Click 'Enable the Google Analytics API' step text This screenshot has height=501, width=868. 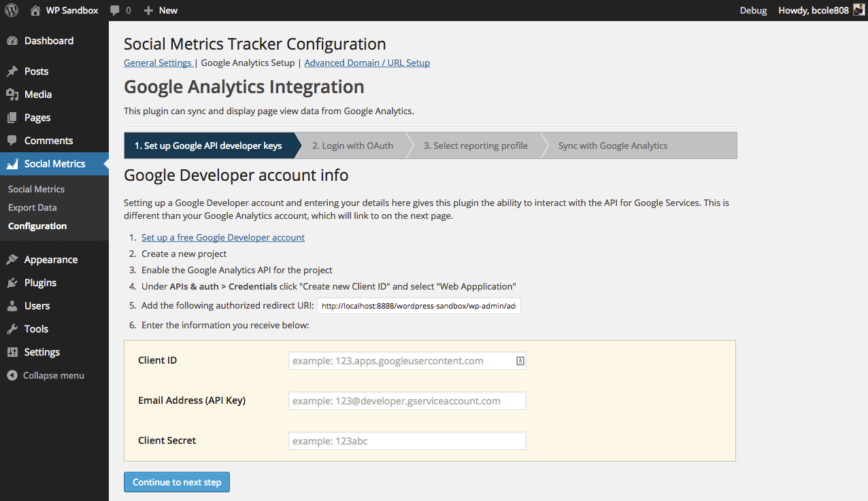coord(237,270)
